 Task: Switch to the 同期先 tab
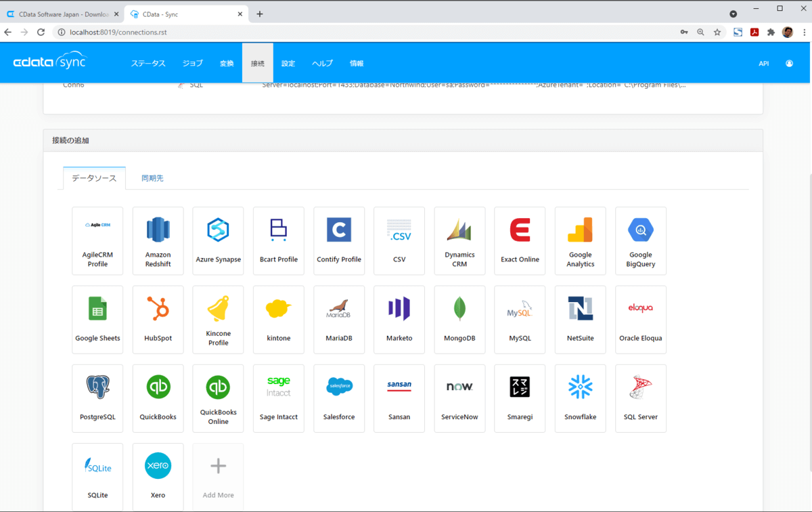click(x=152, y=178)
